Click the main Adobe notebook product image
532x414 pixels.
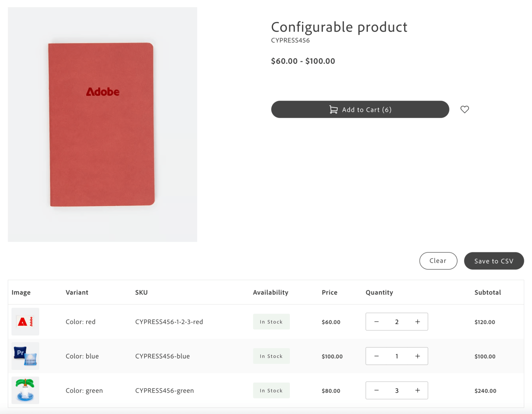(x=102, y=124)
